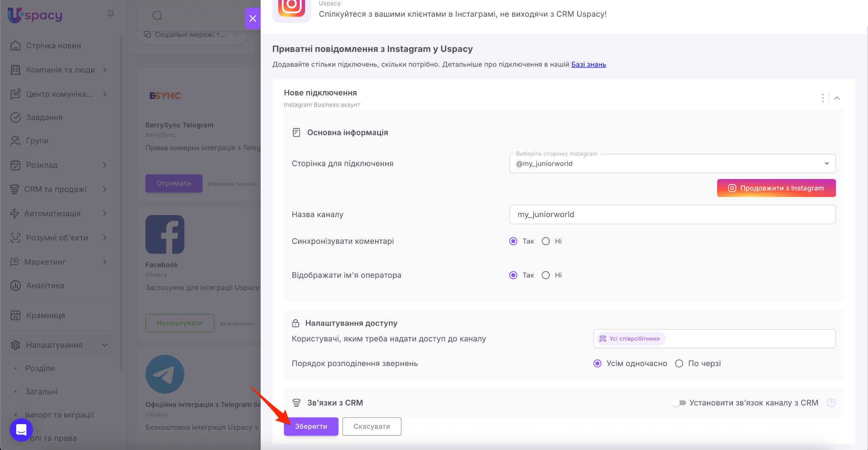The width and height of the screenshot is (868, 450).
Task: Open the Instagram page selection dropdown
Action: point(672,164)
